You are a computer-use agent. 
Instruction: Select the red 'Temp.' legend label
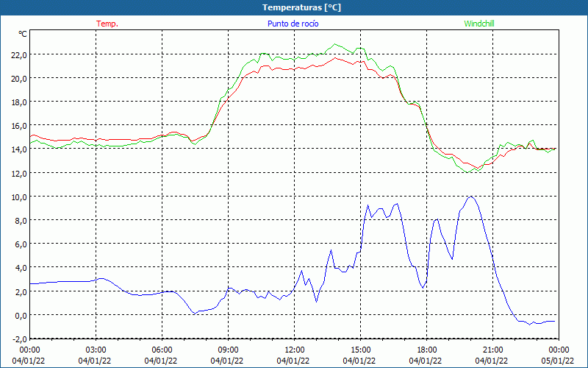coord(107,24)
